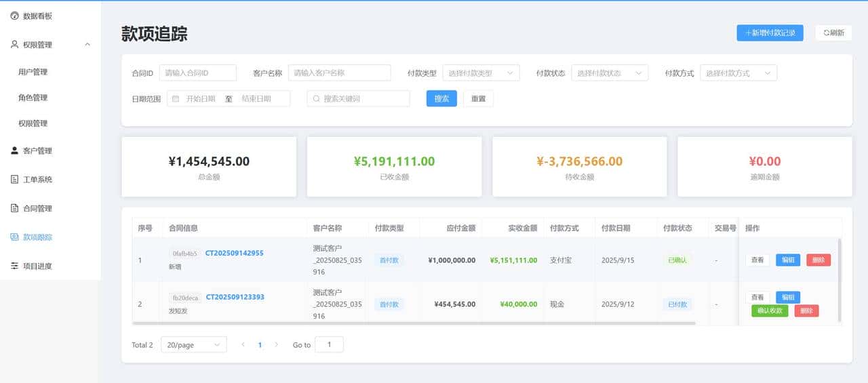Click the 首付款 tag in row 1
868x383 pixels.
click(389, 260)
